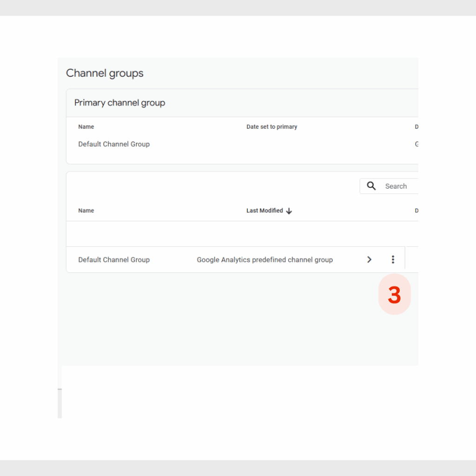Click the grey scrollbar at the bottom-left edge

click(x=60, y=403)
